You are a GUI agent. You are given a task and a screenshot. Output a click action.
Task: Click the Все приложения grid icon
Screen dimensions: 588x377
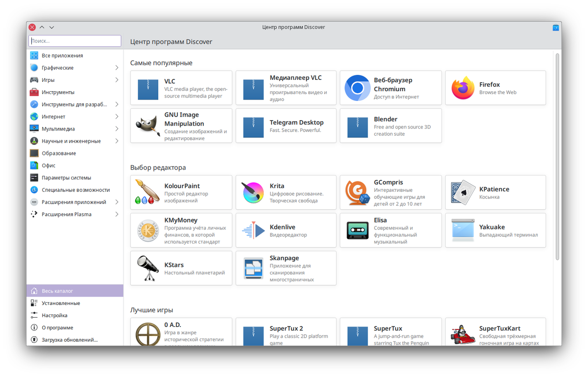[34, 55]
